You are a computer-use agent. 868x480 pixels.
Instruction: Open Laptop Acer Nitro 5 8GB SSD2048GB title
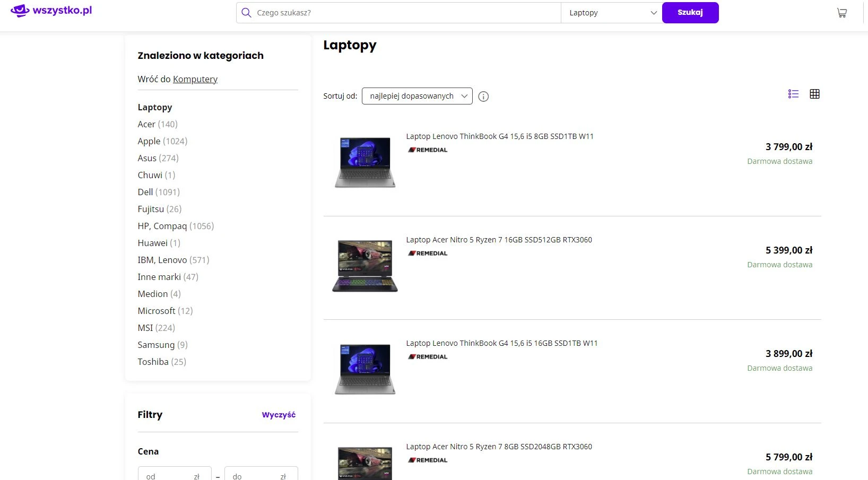(499, 447)
